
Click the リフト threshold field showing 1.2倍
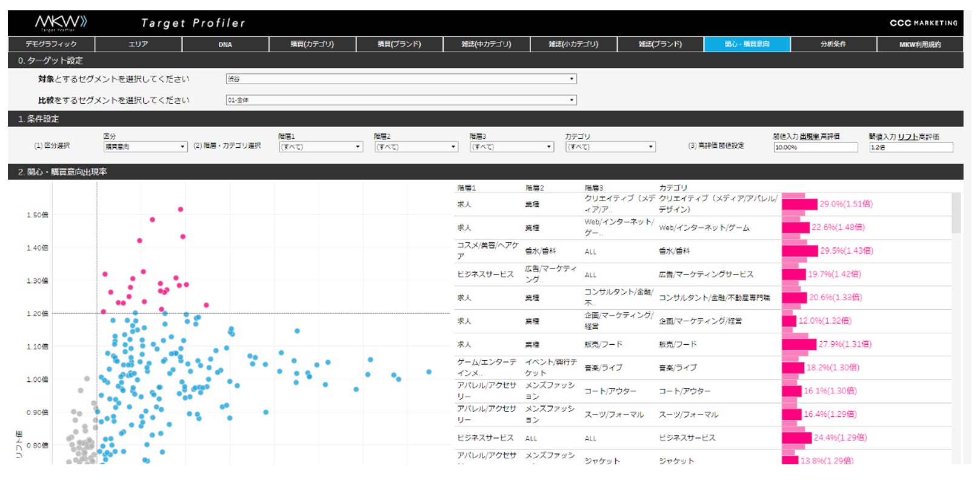[911, 147]
